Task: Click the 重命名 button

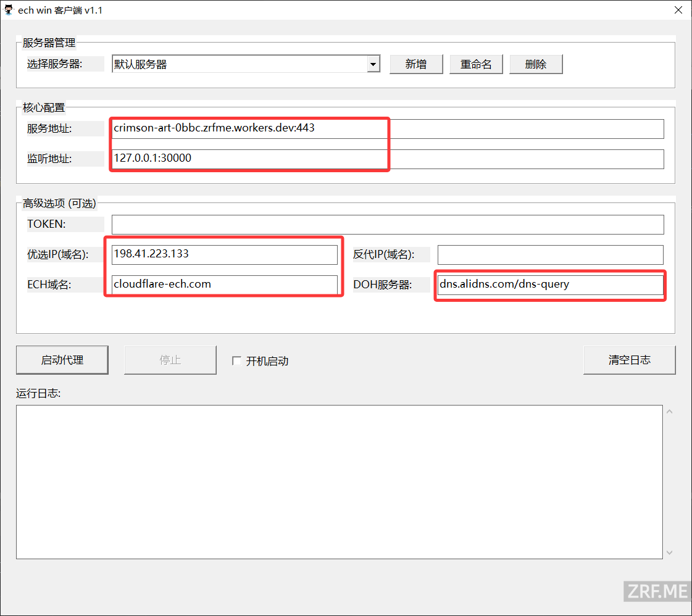Action: [x=476, y=64]
